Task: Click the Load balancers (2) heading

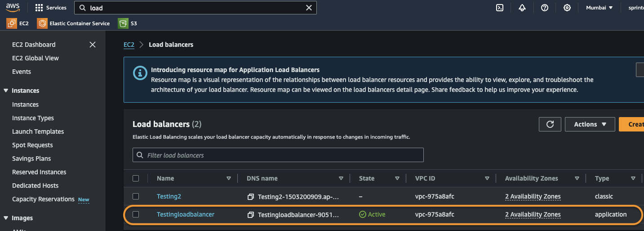Action: (x=167, y=124)
